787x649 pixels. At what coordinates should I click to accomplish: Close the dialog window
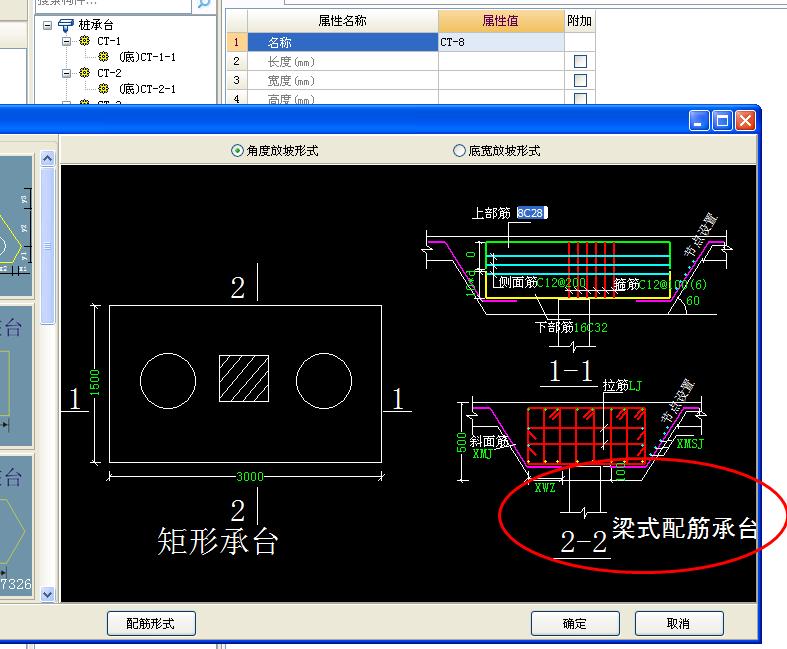pyautogui.click(x=745, y=121)
